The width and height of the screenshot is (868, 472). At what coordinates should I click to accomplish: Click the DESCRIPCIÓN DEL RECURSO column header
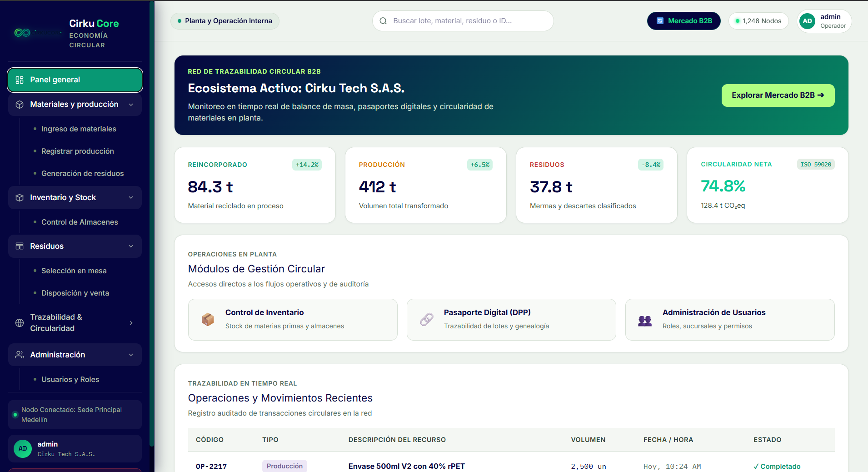click(397, 440)
